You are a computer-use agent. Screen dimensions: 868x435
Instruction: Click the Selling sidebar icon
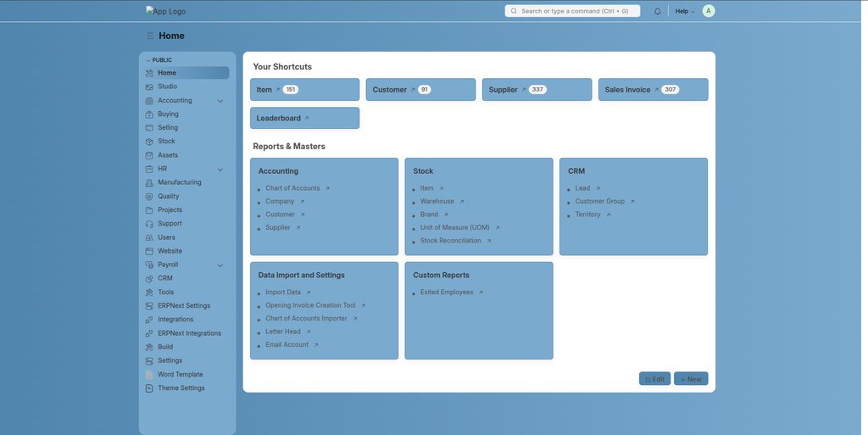[x=149, y=128]
